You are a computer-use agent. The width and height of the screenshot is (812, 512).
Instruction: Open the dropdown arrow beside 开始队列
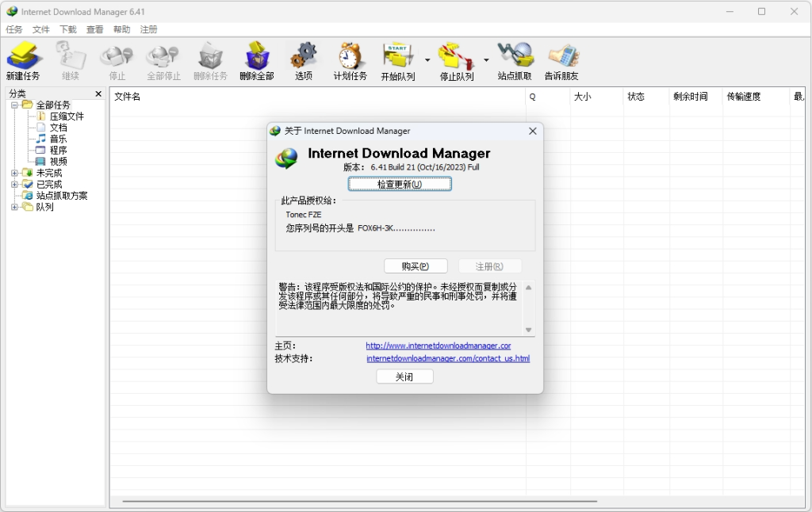pyautogui.click(x=427, y=59)
